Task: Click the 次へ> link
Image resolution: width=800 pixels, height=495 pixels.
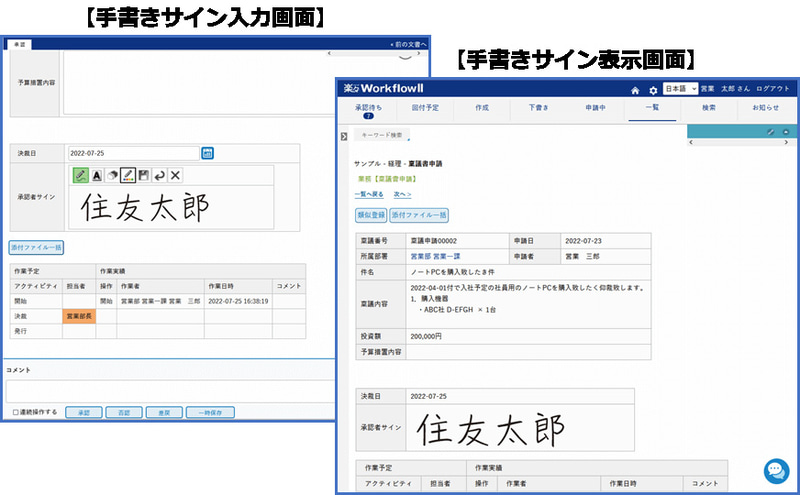Action: click(403, 194)
